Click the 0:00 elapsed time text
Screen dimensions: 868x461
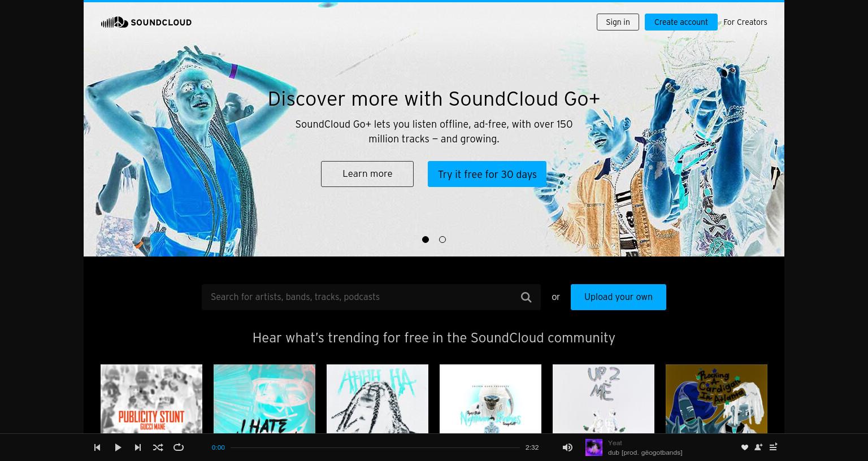tap(218, 447)
